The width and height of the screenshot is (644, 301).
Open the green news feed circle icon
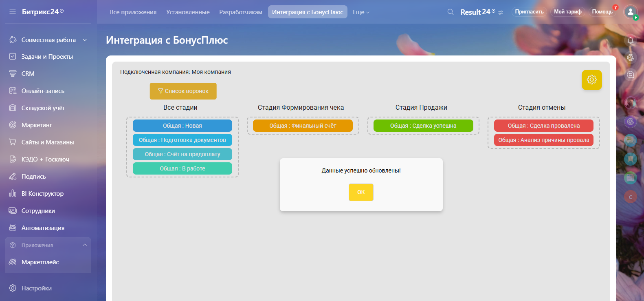point(631,178)
